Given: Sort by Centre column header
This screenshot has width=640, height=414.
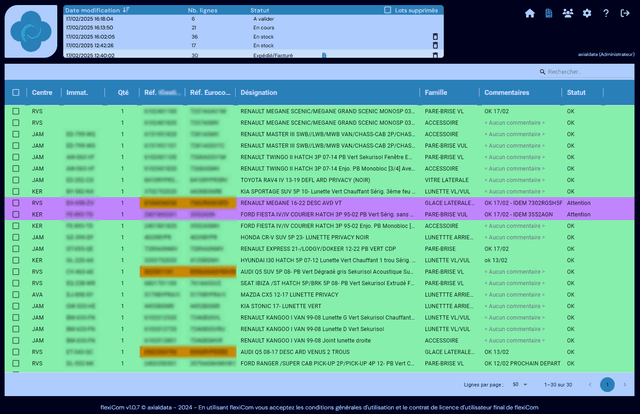Looking at the screenshot, I should (42, 93).
